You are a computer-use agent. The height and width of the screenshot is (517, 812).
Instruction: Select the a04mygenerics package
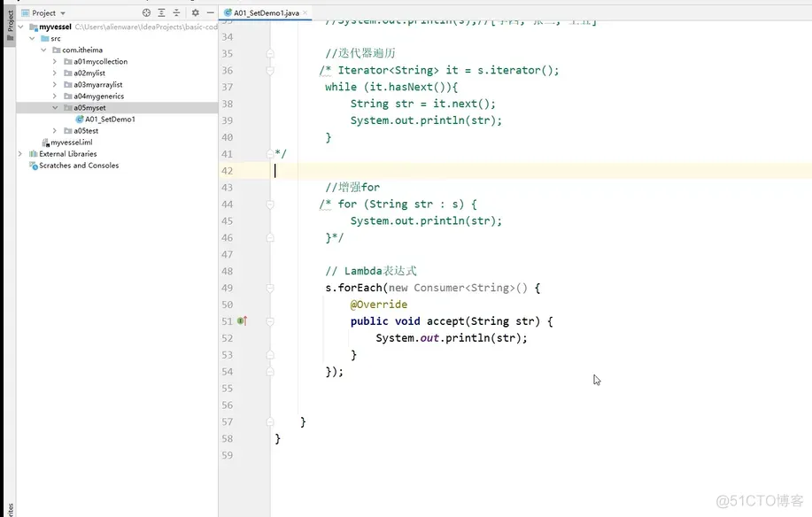point(98,96)
